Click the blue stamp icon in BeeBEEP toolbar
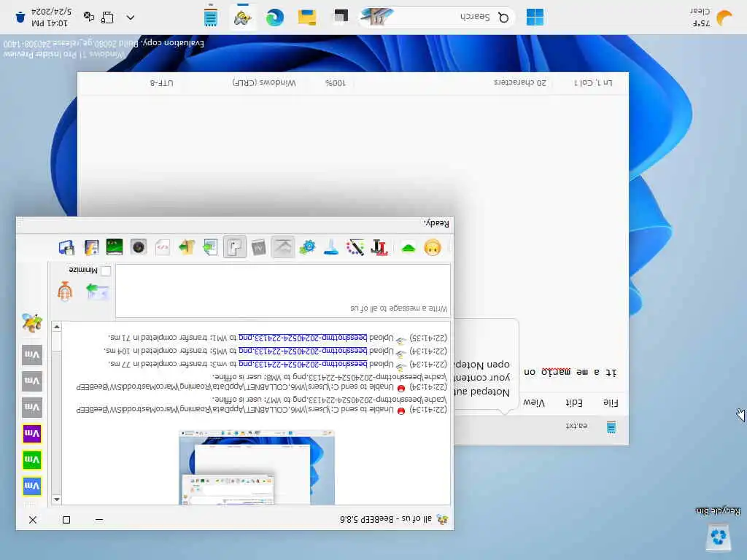Image resolution: width=747 pixels, height=560 pixels. point(331,248)
